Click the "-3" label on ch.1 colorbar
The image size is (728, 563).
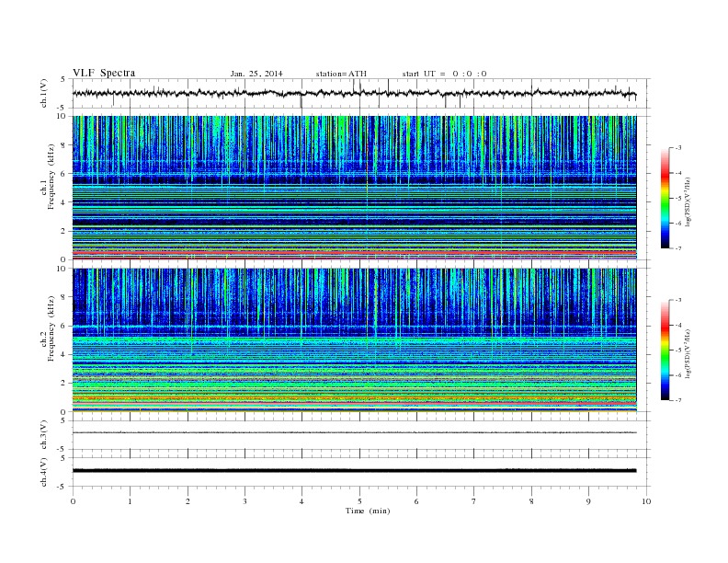[677, 148]
